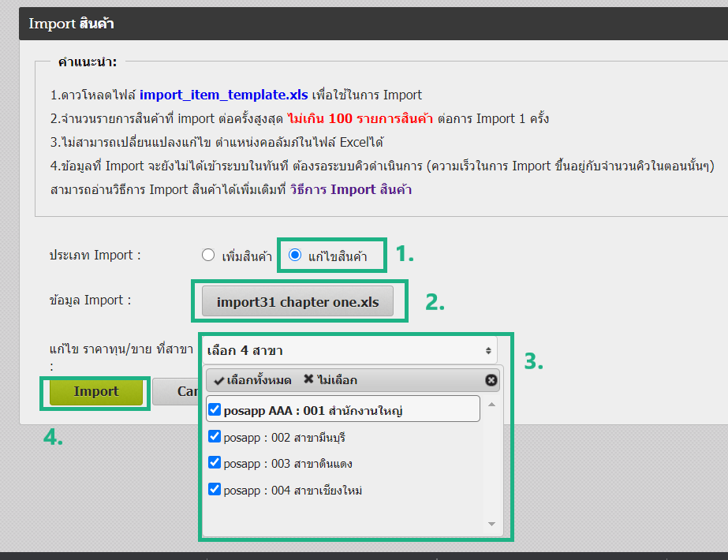Click the branch list scroll-up arrow

(491, 405)
